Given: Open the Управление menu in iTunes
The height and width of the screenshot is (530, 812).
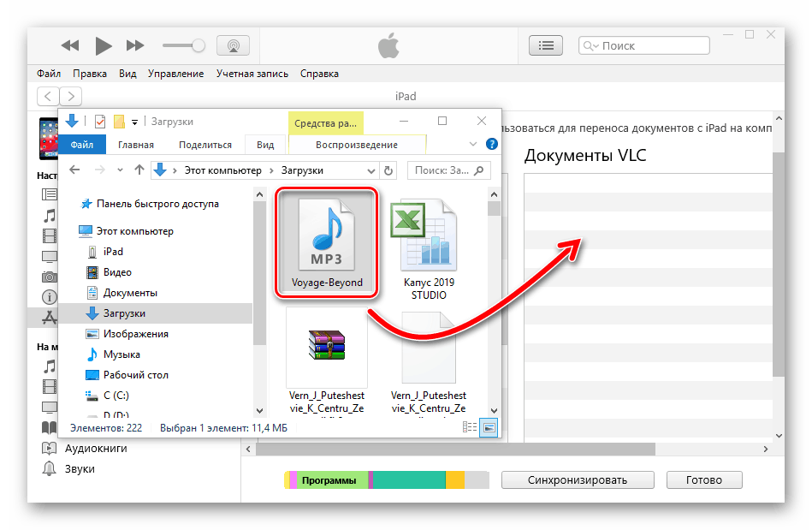Looking at the screenshot, I should tap(175, 74).
